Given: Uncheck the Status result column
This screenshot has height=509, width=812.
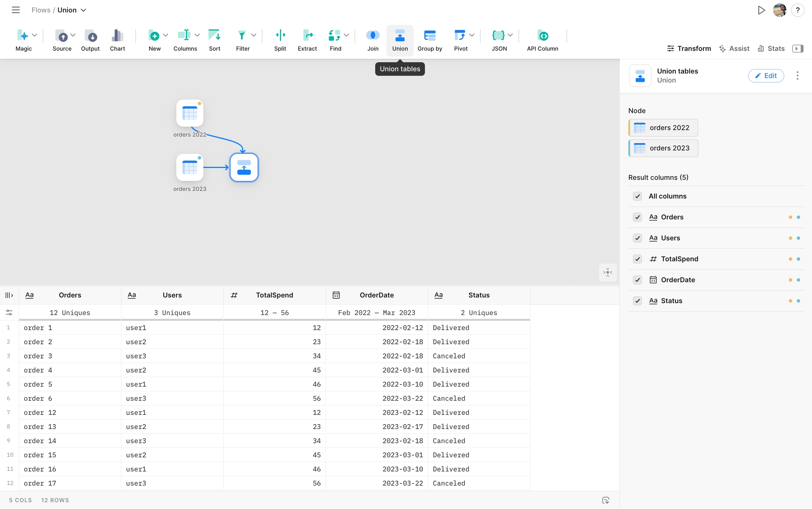Looking at the screenshot, I should coord(637,301).
